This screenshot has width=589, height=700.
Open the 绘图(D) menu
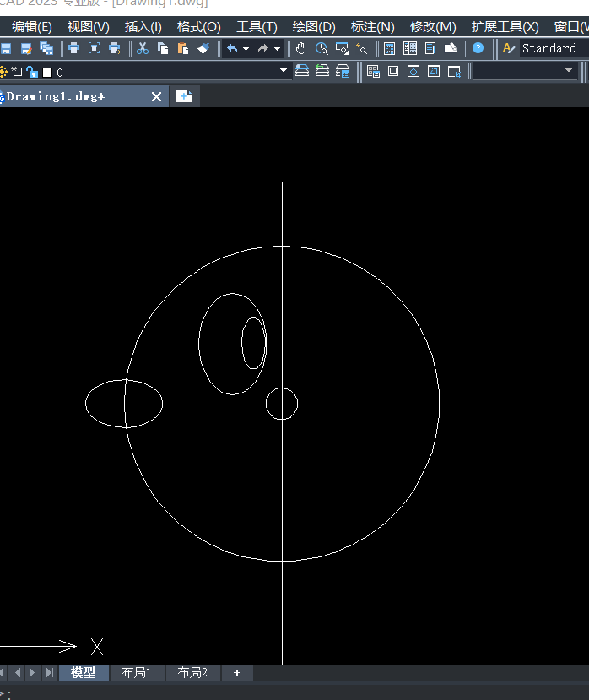pos(314,27)
